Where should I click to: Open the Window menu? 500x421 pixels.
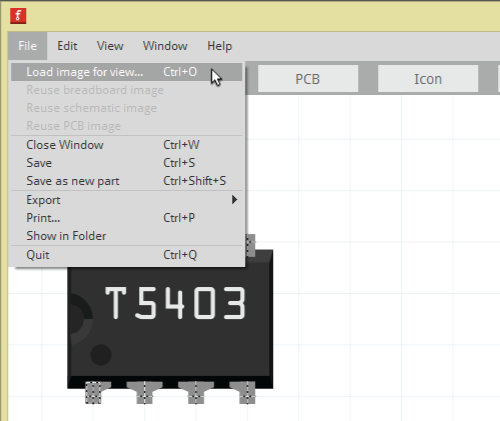coord(165,46)
